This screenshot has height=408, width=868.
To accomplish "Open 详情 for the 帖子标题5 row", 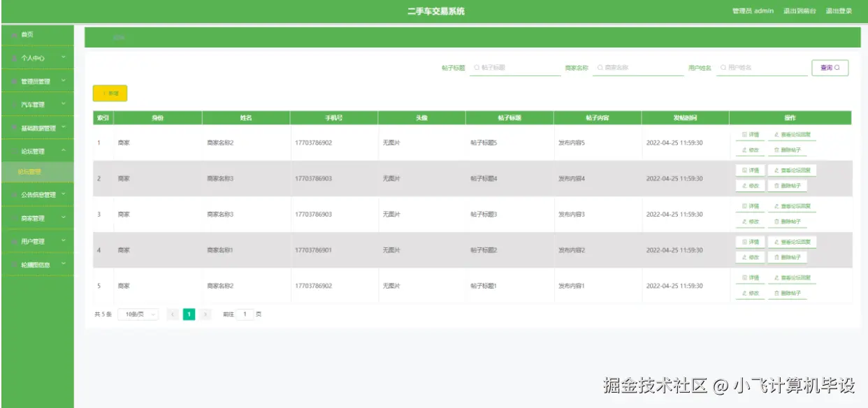I will pos(750,135).
